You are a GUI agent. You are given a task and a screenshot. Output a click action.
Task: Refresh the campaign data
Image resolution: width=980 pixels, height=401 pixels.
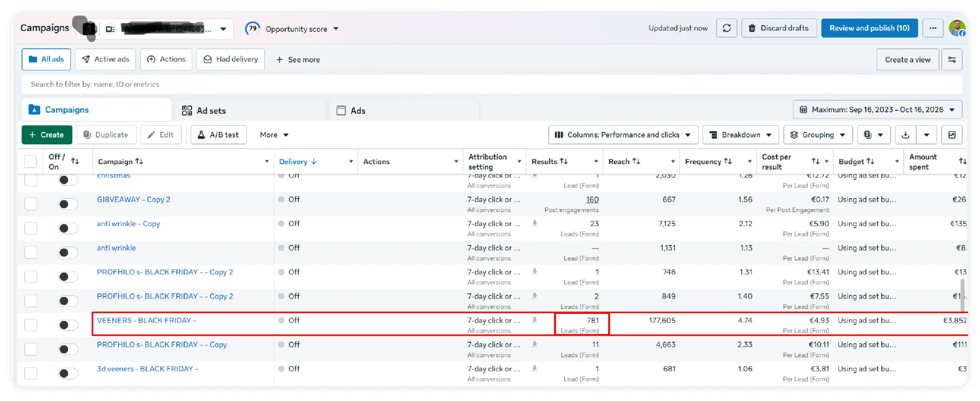tap(727, 28)
